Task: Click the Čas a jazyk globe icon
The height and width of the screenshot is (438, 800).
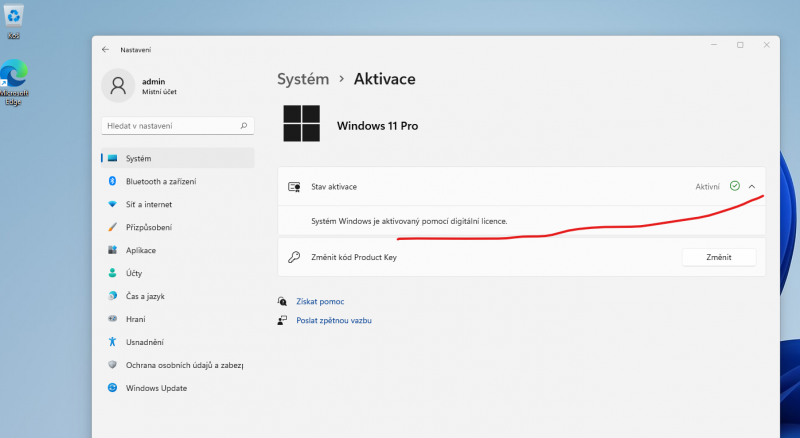Action: coord(113,296)
